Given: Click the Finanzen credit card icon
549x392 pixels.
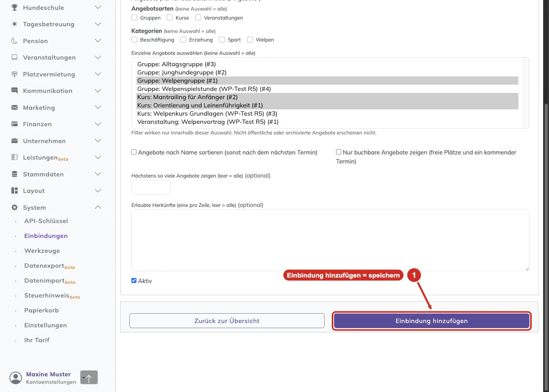Looking at the screenshot, I should point(15,124).
